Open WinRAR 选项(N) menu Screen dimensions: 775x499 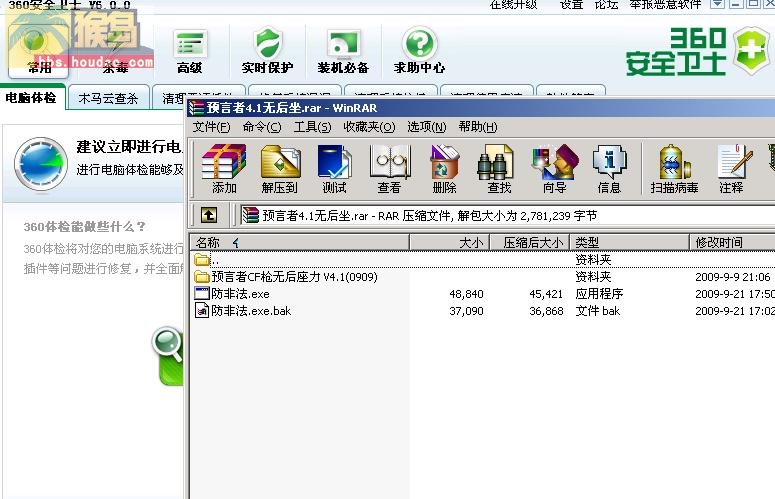[x=427, y=127]
